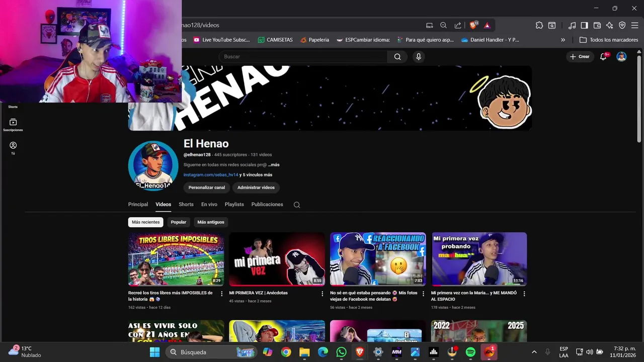
Task: Toggle the browser sidebar panel icon
Action: [x=584, y=25]
